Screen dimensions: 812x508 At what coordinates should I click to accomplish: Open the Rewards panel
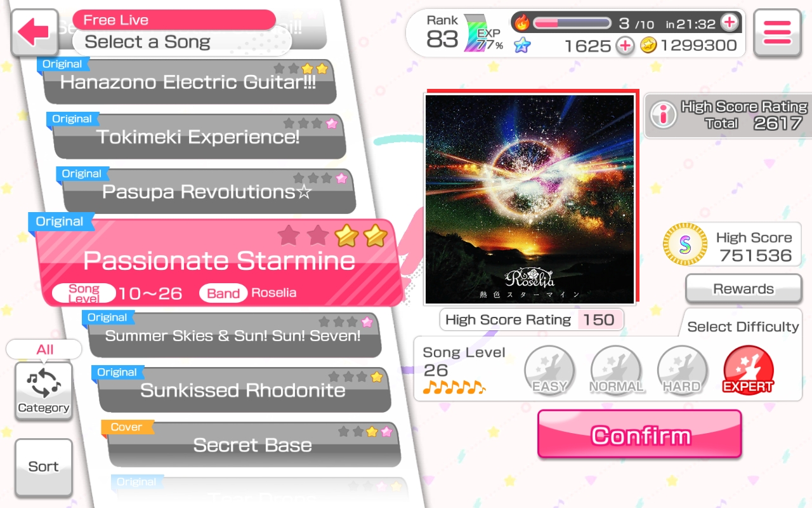743,289
